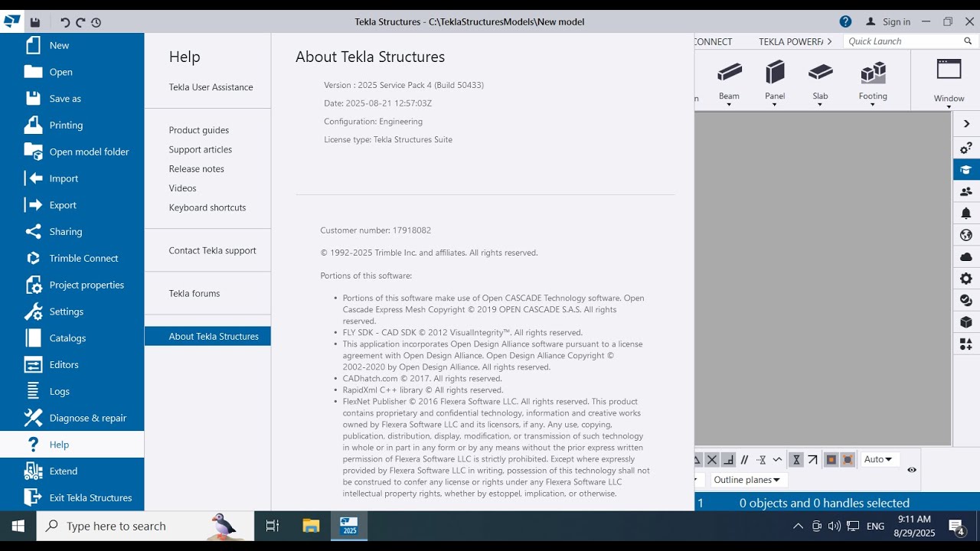Open Diagnose & repair menu item
This screenshot has height=551, width=980.
pyautogui.click(x=72, y=418)
